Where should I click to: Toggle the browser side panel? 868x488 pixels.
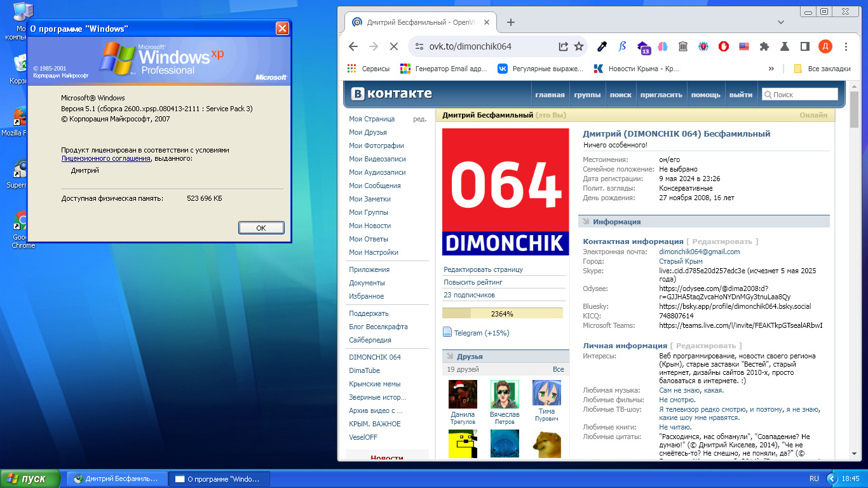804,46
